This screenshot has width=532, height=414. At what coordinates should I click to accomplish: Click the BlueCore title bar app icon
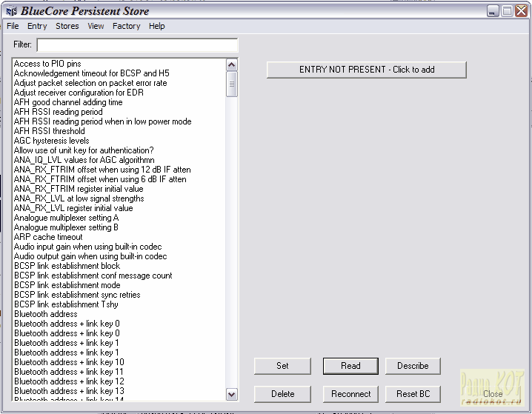click(x=12, y=11)
